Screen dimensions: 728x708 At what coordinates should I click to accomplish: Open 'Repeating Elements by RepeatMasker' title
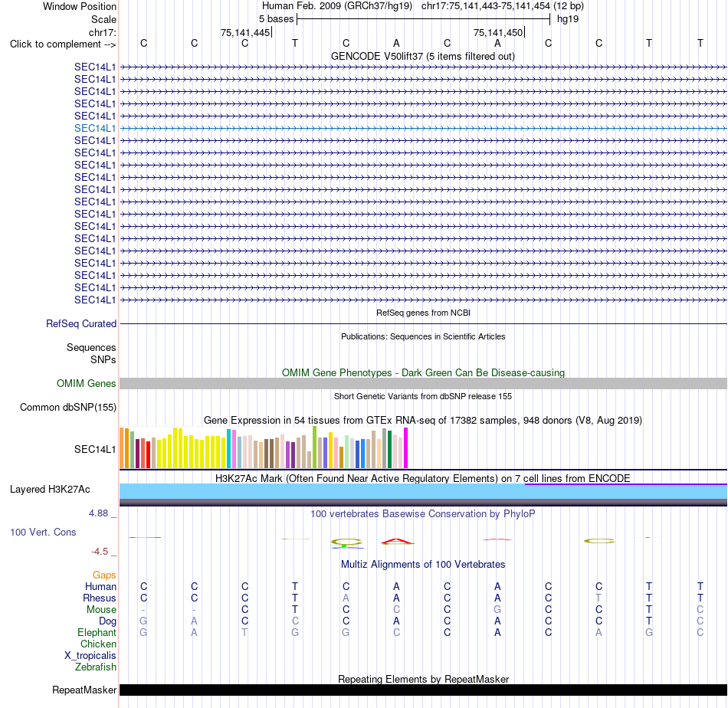[x=423, y=679]
